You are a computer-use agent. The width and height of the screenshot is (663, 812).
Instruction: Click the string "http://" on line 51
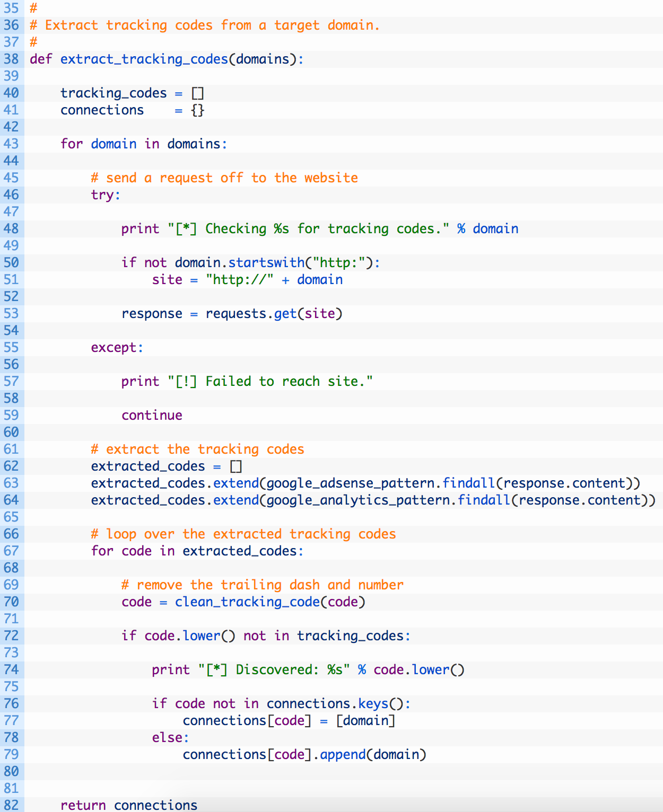point(240,279)
